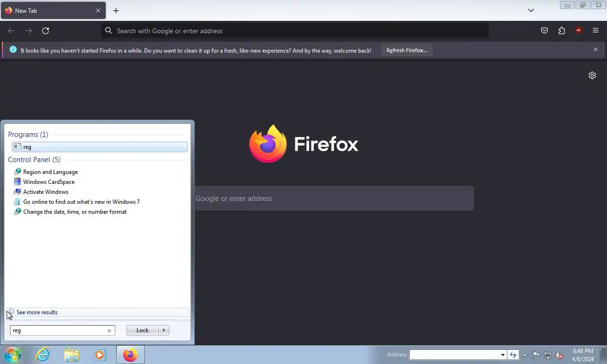Click the Control Panel (5) header

pyautogui.click(x=34, y=160)
